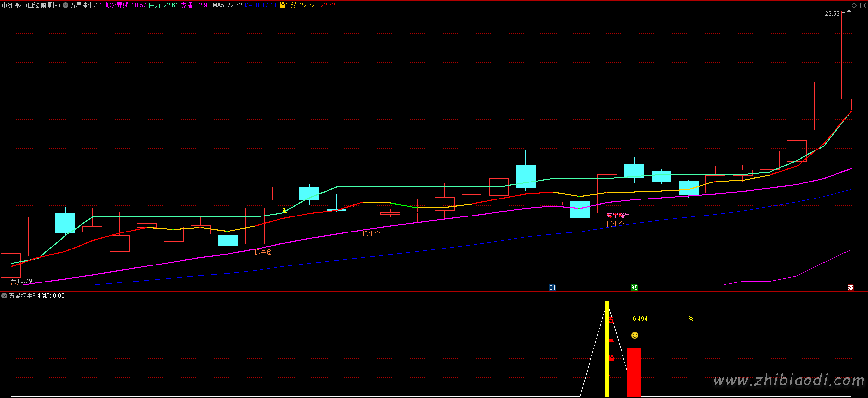Click the 五星擒牛Z indicator name
The image size is (868, 398).
pos(83,5)
